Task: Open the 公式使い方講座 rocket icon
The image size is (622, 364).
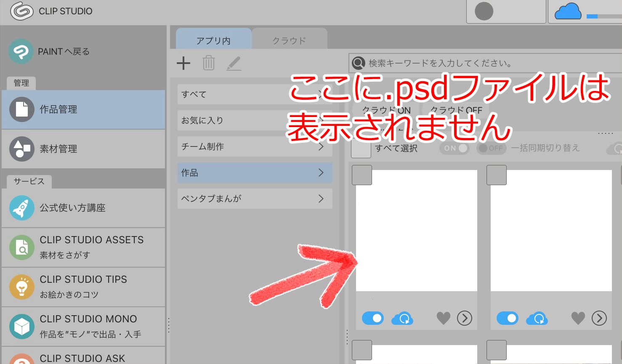Action: coord(22,208)
